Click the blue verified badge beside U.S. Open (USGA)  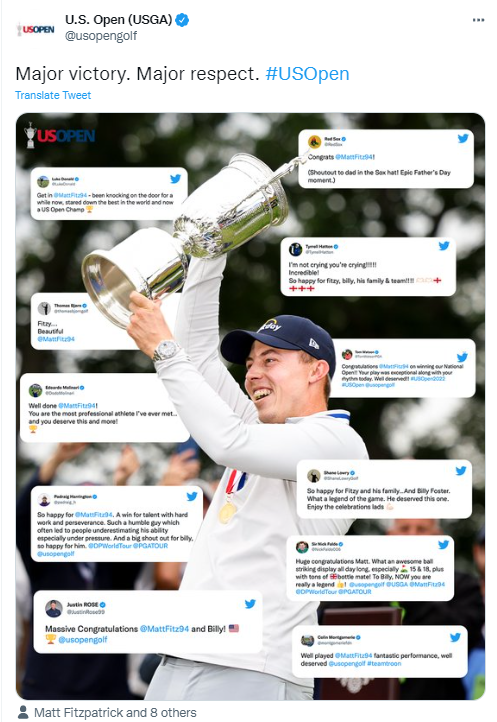pos(182,20)
